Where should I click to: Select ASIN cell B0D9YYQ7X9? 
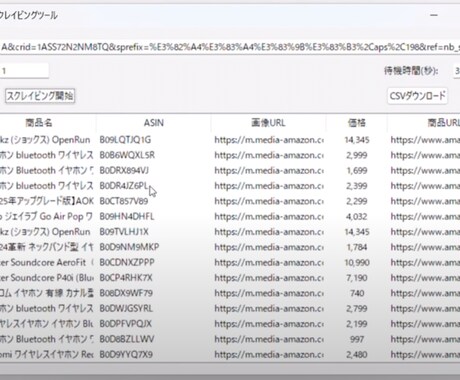coord(126,354)
